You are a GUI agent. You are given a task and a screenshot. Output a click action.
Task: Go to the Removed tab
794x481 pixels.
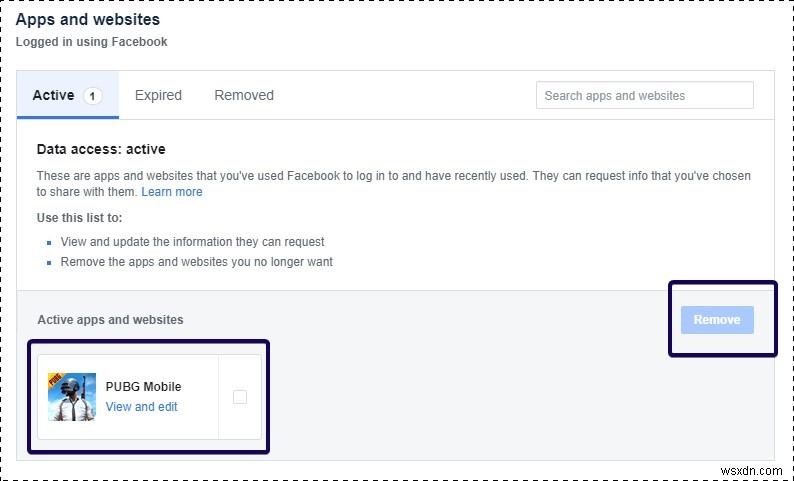[x=244, y=96]
